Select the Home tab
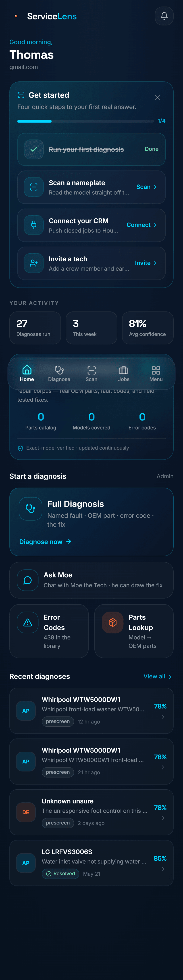The image size is (183, 980). (x=27, y=373)
